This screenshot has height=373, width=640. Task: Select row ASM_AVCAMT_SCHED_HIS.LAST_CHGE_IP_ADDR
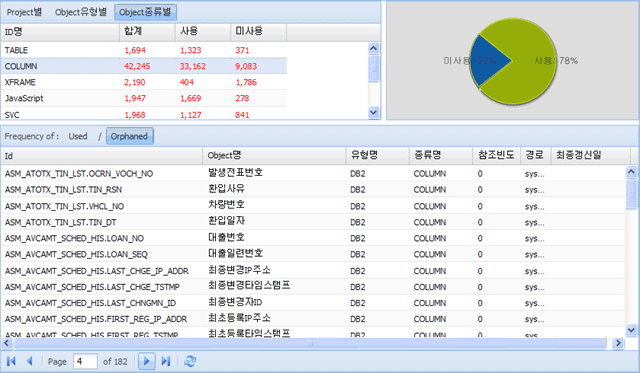click(x=313, y=271)
